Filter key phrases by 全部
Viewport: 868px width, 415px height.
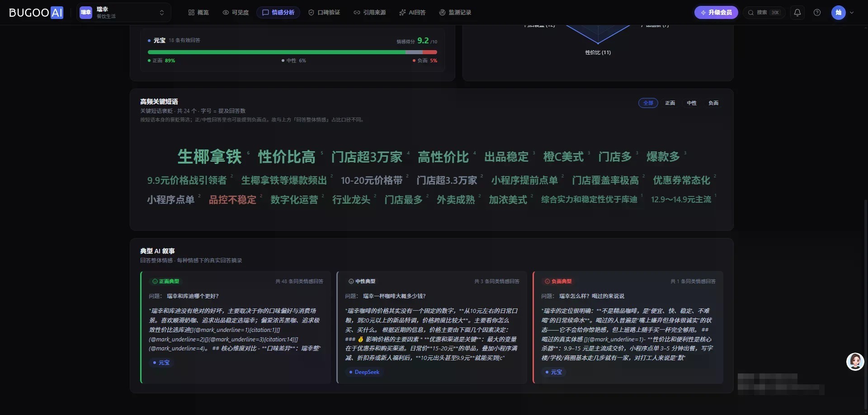(x=648, y=103)
